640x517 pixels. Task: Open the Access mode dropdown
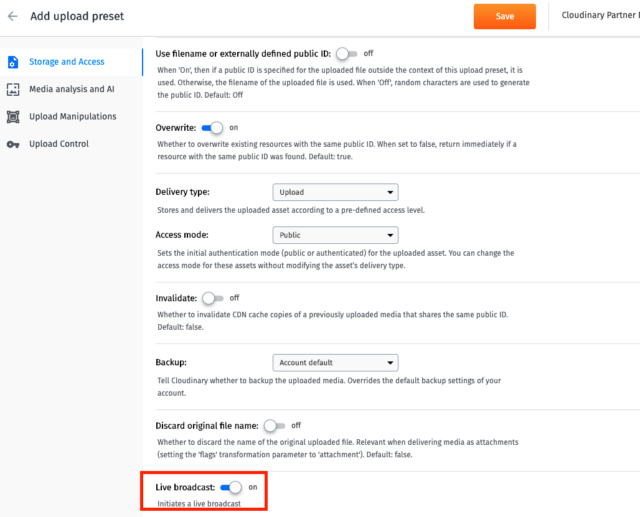(x=335, y=235)
